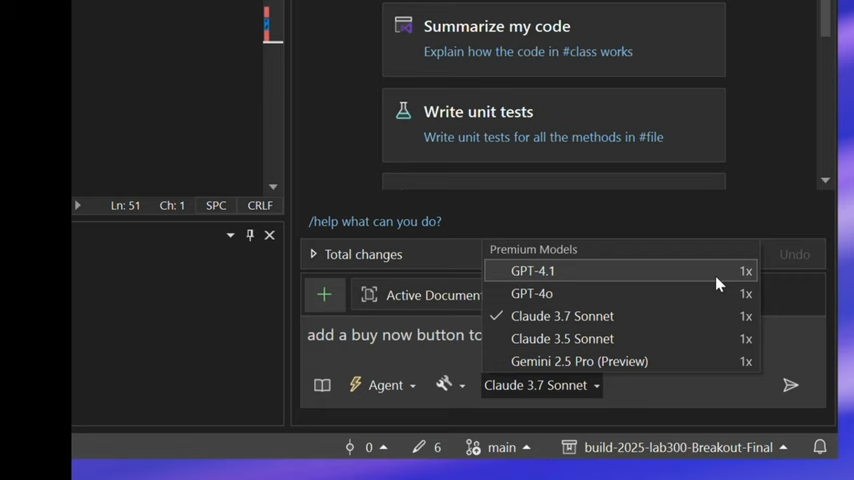This screenshot has height=480, width=854.
Task: Open the tool window options dropdown arrow
Action: (230, 235)
